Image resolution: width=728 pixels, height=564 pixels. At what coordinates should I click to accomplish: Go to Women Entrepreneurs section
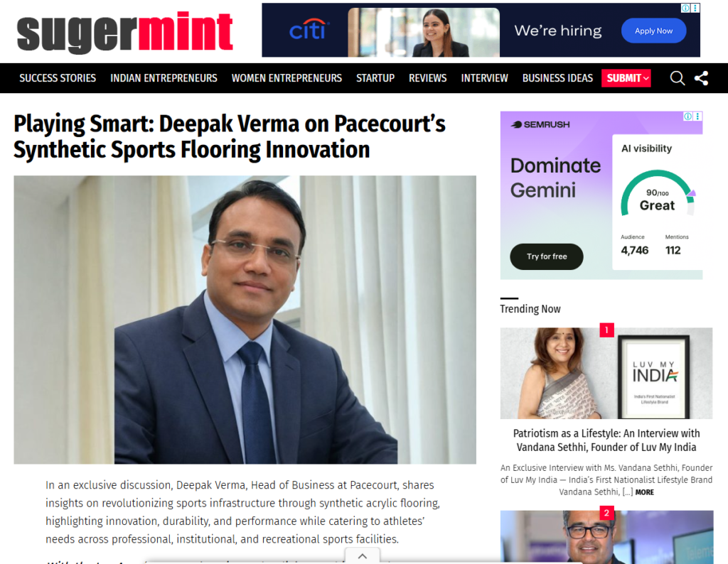(x=287, y=78)
